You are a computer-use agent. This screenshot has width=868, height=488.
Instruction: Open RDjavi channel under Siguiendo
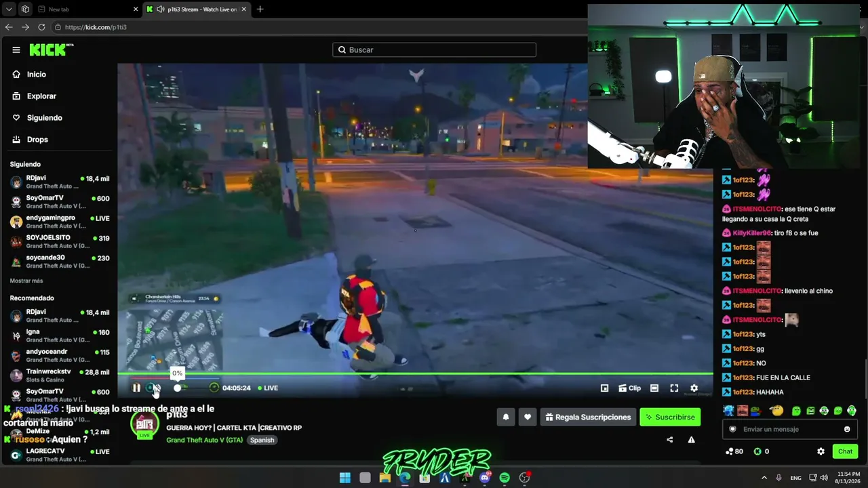pyautogui.click(x=60, y=182)
